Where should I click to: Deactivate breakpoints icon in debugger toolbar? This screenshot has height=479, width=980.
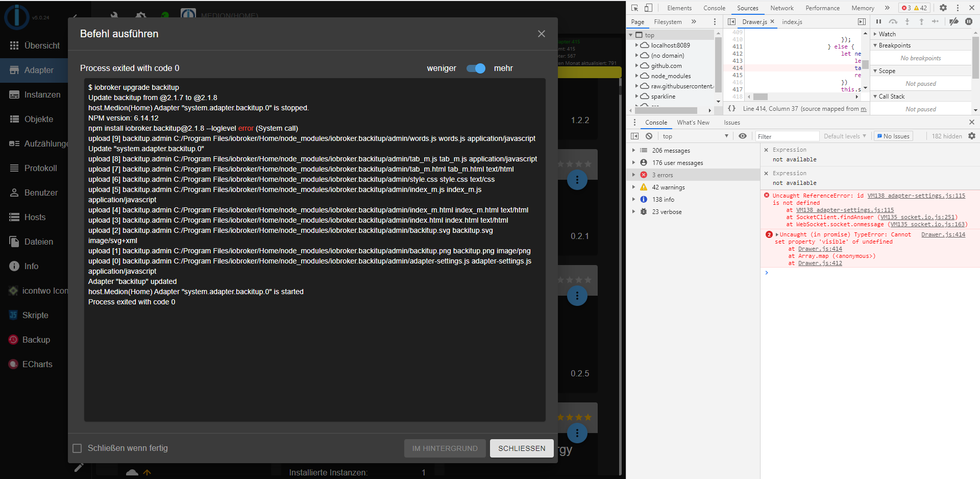click(x=953, y=21)
